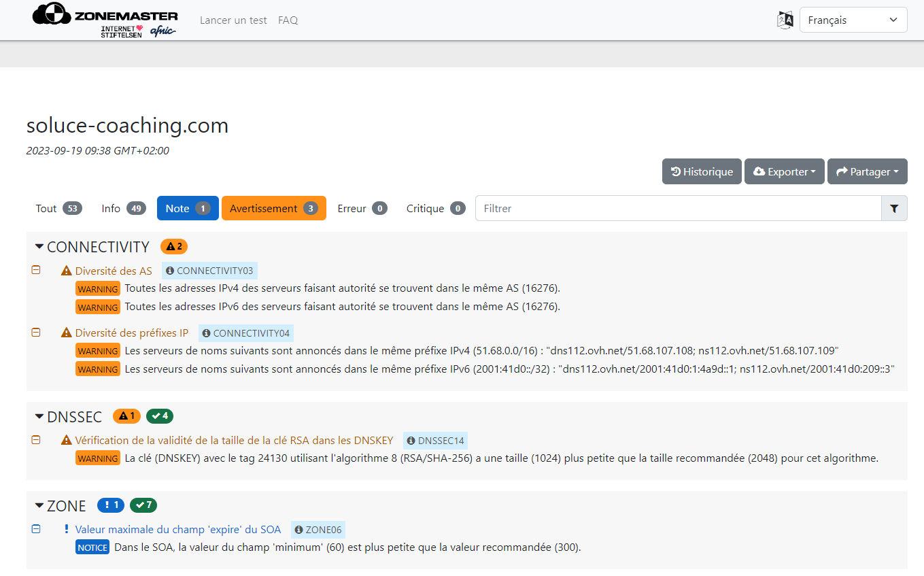This screenshot has height=576, width=924.
Task: Click the language translation icon
Action: [x=785, y=20]
